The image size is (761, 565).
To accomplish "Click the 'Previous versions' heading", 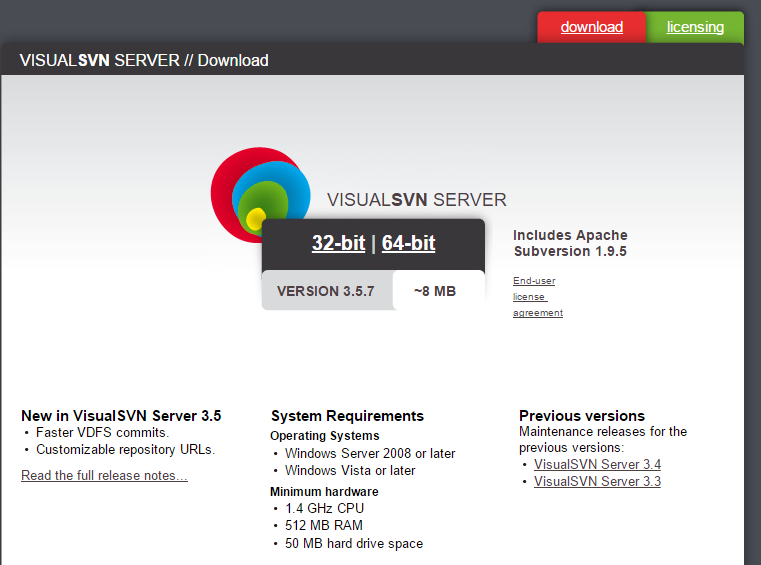I will (581, 416).
